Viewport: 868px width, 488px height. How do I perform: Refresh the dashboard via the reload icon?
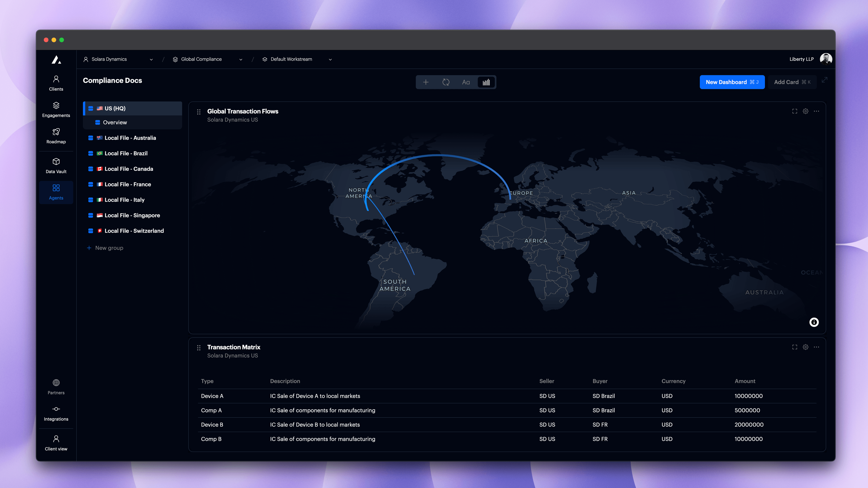click(446, 82)
